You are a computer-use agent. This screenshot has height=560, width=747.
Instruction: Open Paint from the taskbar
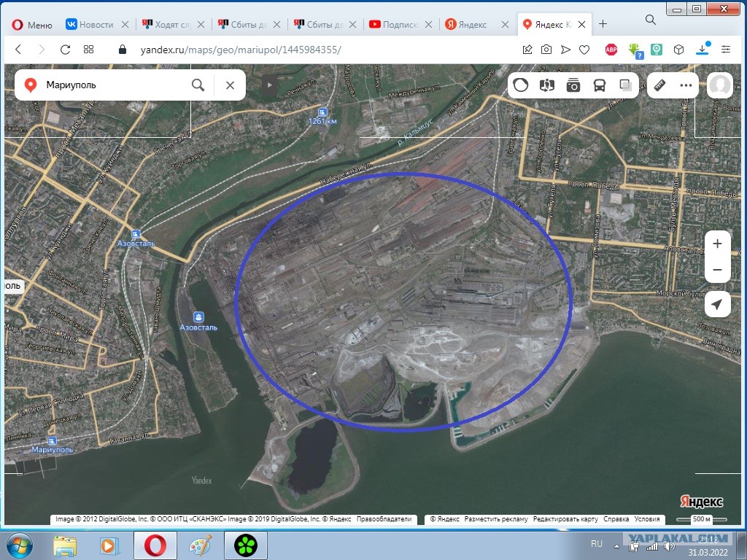201,545
